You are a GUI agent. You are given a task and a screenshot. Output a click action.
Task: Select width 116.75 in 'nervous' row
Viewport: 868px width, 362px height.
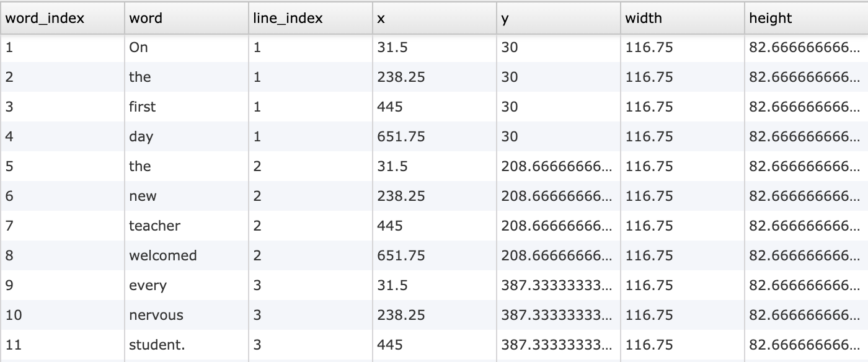682,315
